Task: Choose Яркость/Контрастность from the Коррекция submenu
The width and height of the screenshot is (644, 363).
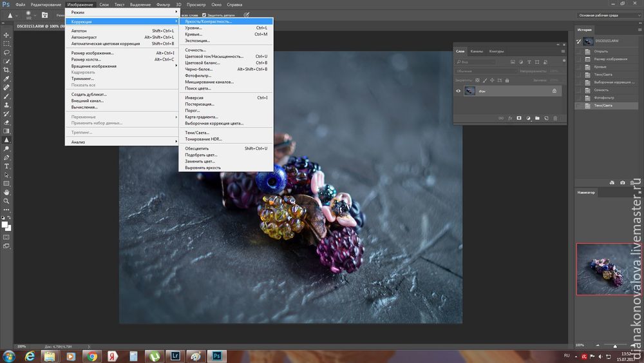Action: click(x=208, y=21)
